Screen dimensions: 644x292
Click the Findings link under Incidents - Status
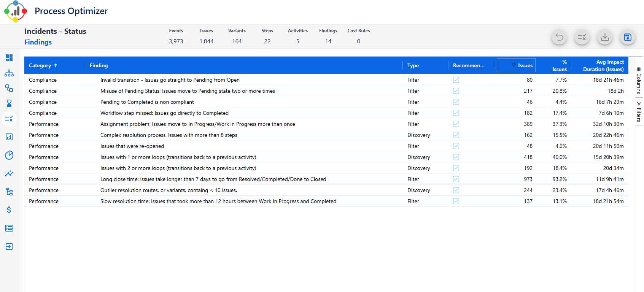[x=38, y=42]
